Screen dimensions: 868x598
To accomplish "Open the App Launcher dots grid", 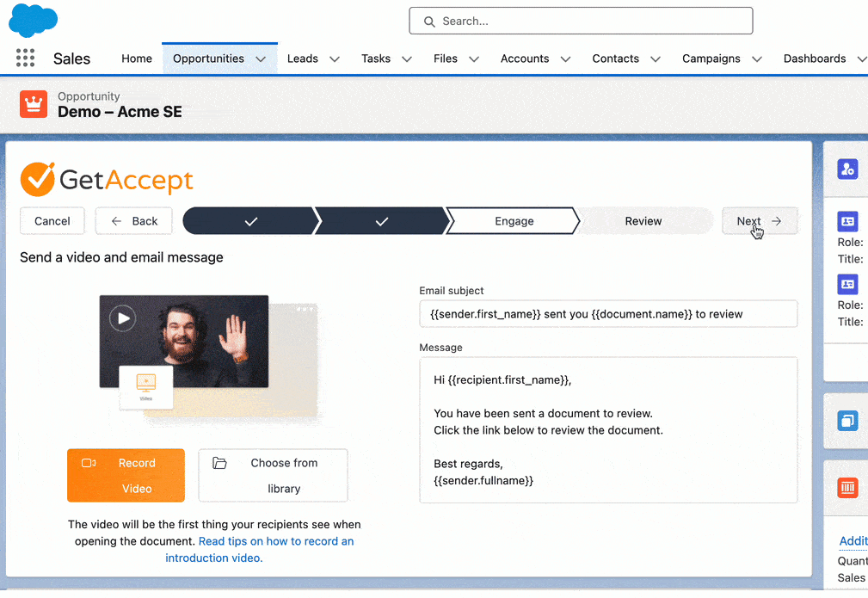I will [25, 59].
